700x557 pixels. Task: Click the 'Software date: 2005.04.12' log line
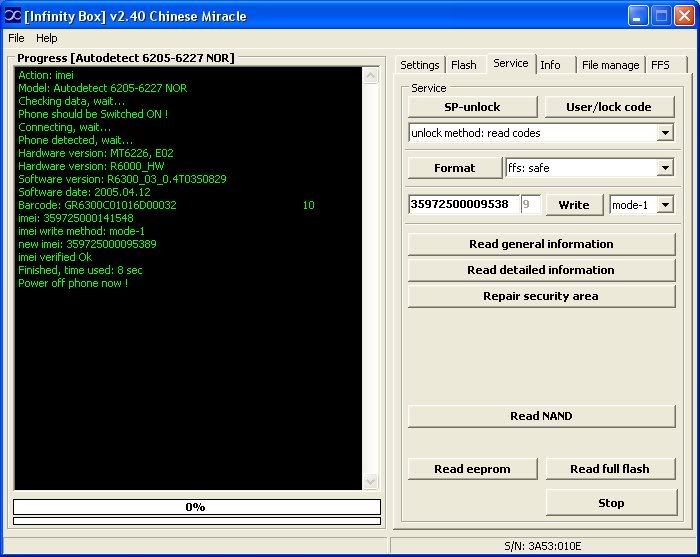coord(84,192)
